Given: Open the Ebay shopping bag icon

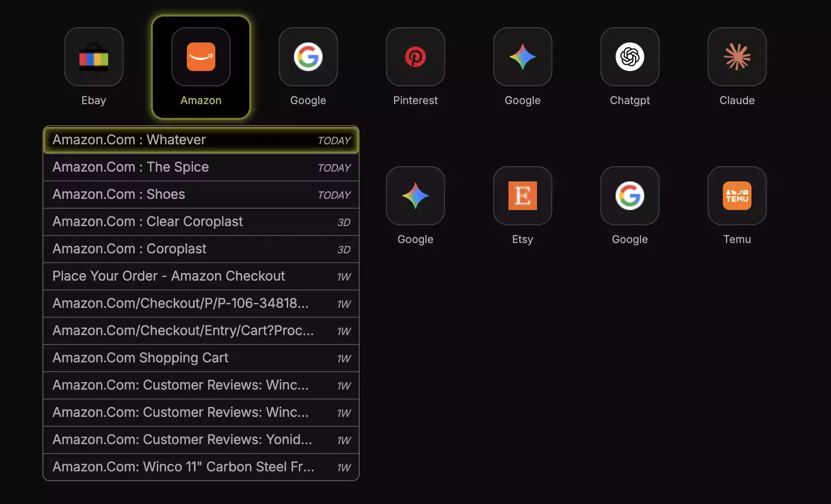Looking at the screenshot, I should 94,57.
